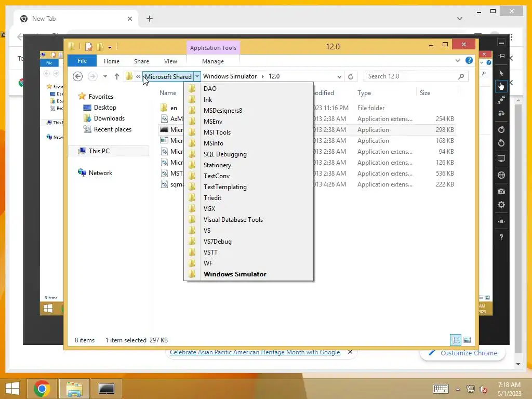532x399 pixels.
Task: Open simulator help question mark
Action: click(x=501, y=237)
